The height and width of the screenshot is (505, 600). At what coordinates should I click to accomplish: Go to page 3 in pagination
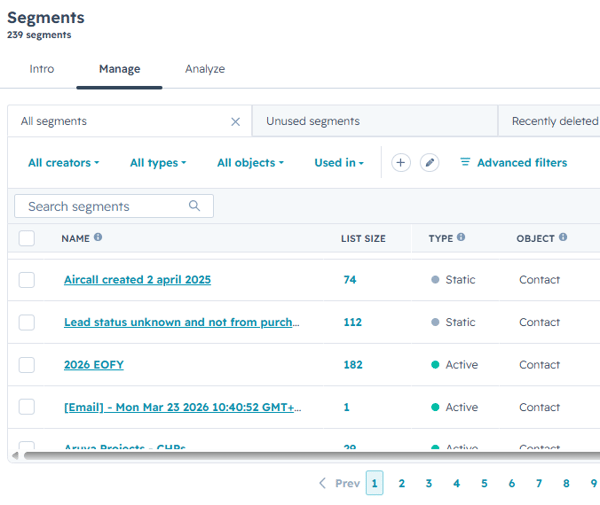[429, 484]
